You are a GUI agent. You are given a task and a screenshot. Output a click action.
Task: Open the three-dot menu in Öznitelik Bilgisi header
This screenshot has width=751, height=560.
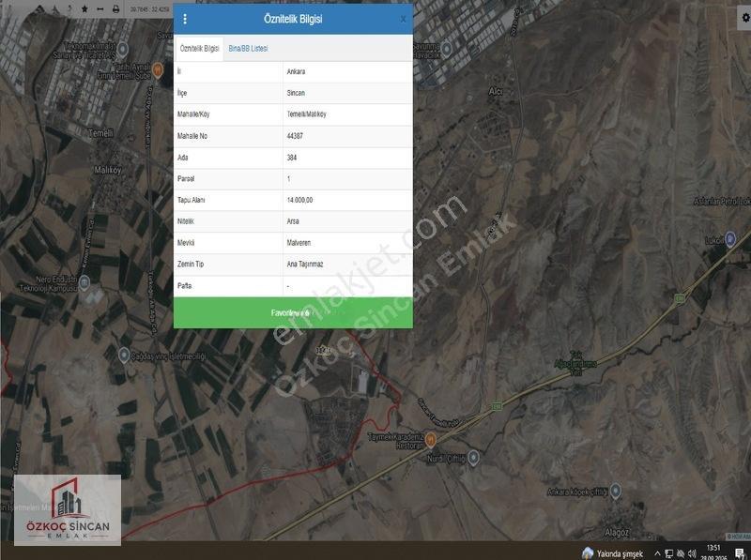point(185,19)
